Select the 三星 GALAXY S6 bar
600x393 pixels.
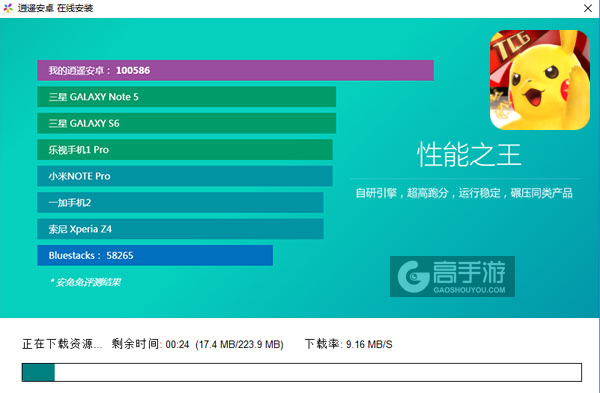[x=186, y=123]
